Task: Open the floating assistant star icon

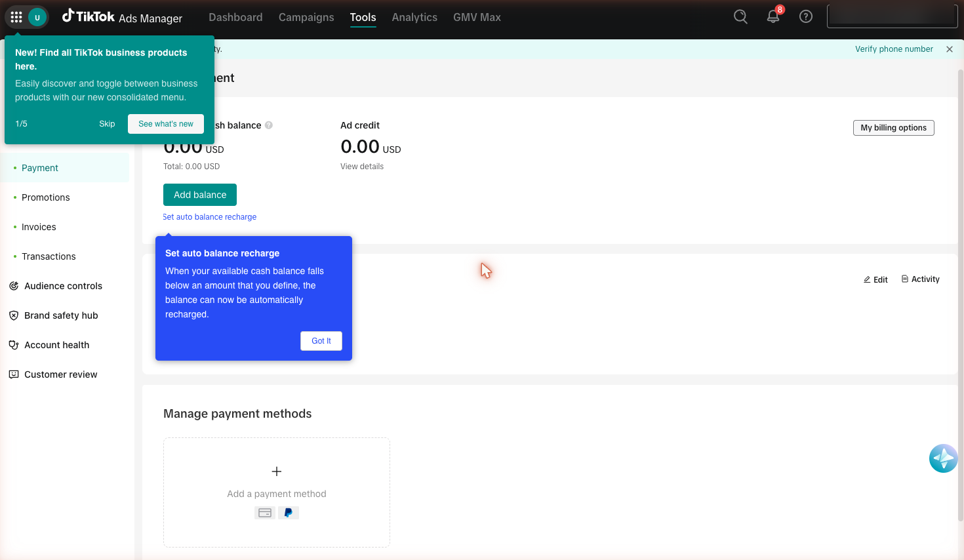Action: 944,458
